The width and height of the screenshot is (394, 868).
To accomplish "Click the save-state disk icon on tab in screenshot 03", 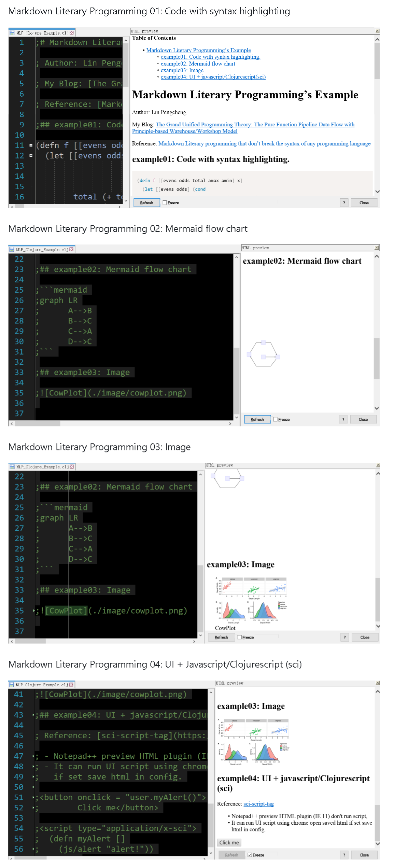I will (x=12, y=466).
